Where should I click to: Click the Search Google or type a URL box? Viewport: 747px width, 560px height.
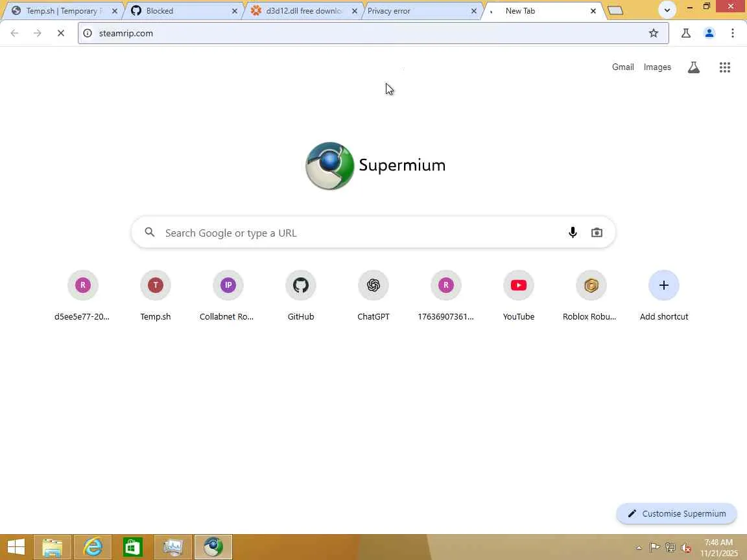point(373,233)
